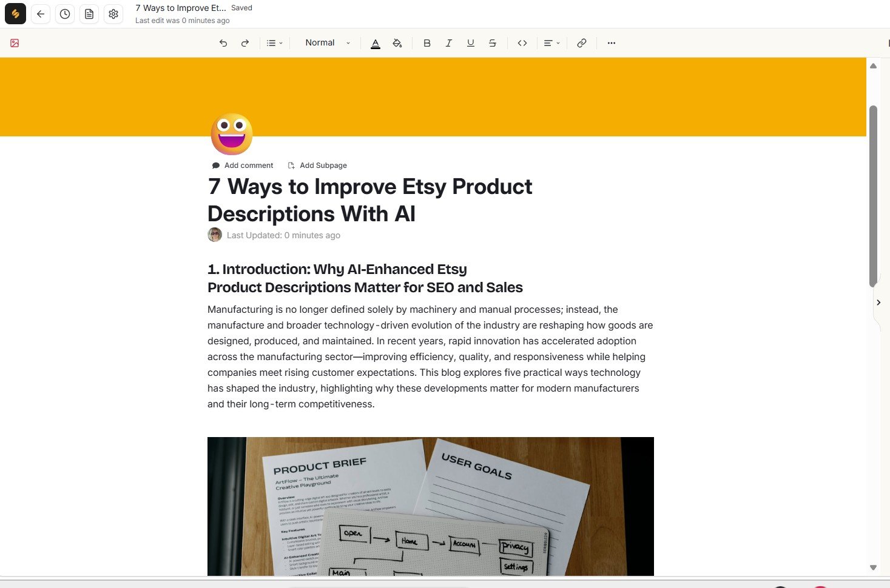Click the document name in the header
Image resolution: width=890 pixels, height=588 pixels.
click(181, 8)
